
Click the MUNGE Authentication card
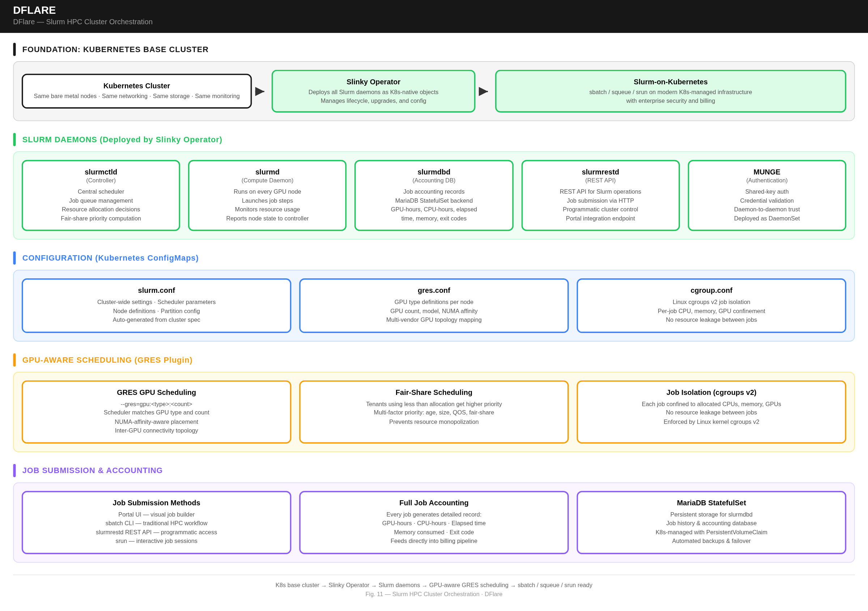point(767,195)
